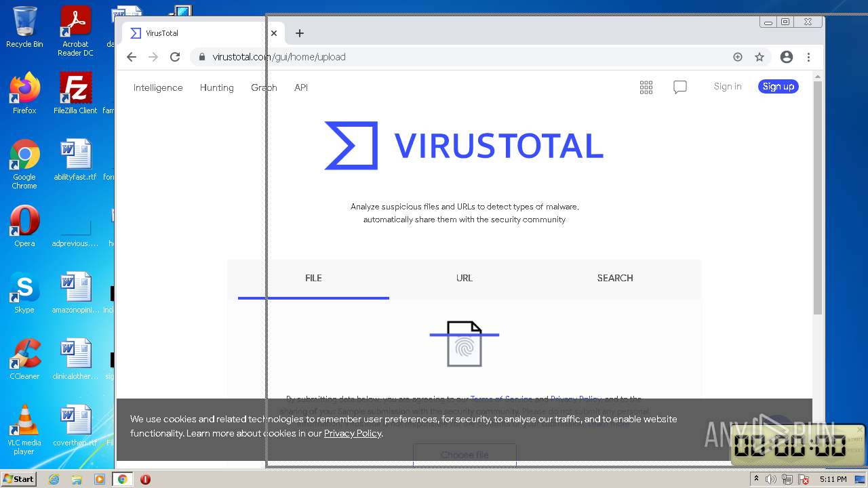868x488 pixels.
Task: Open Acrobat Reader DC desktop icon
Action: (75, 31)
